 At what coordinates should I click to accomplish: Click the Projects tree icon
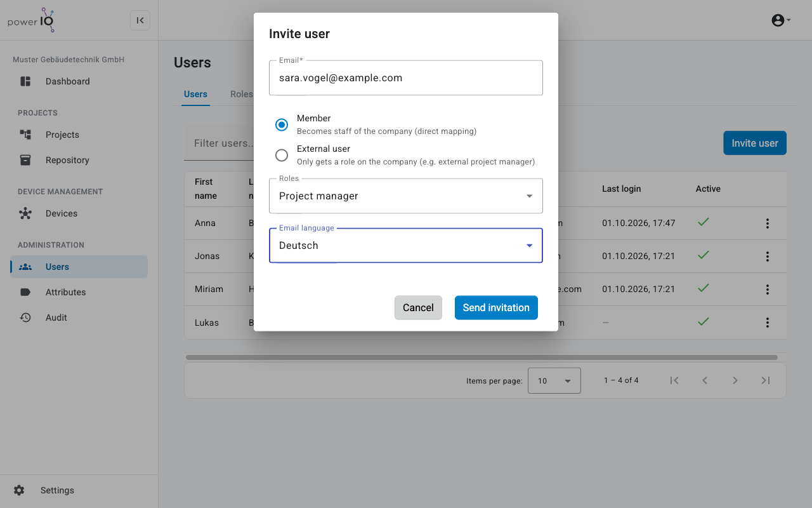point(25,135)
